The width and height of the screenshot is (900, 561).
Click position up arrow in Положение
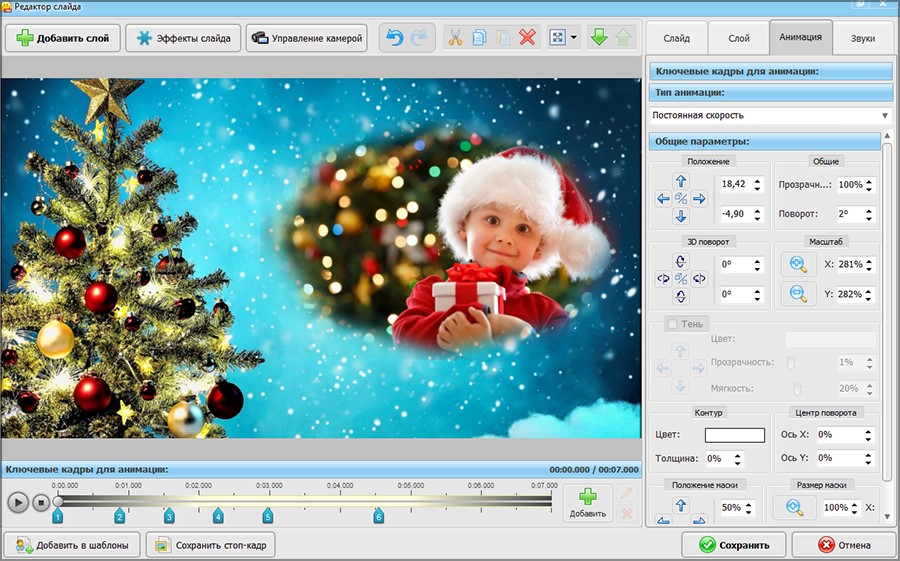(681, 181)
